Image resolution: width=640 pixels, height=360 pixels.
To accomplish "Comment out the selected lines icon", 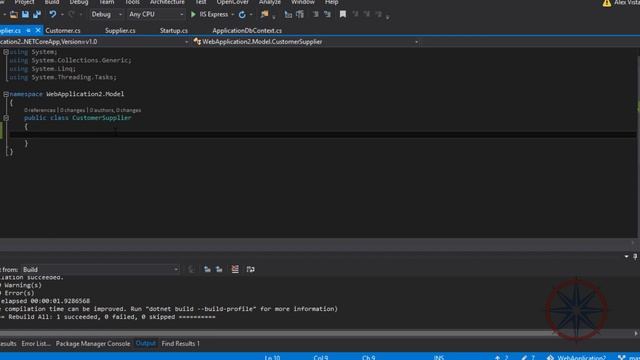I will click(x=300, y=15).
